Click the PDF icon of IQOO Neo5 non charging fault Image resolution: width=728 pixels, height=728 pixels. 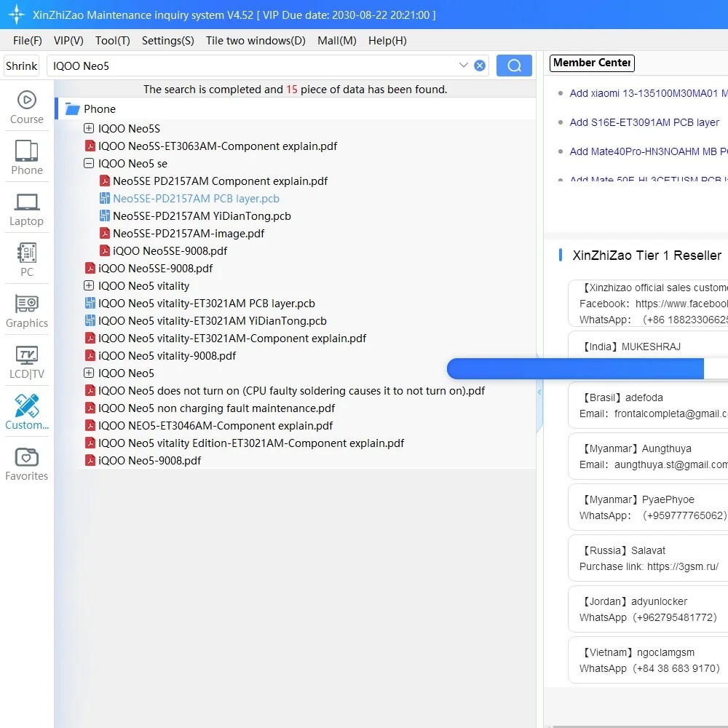90,408
